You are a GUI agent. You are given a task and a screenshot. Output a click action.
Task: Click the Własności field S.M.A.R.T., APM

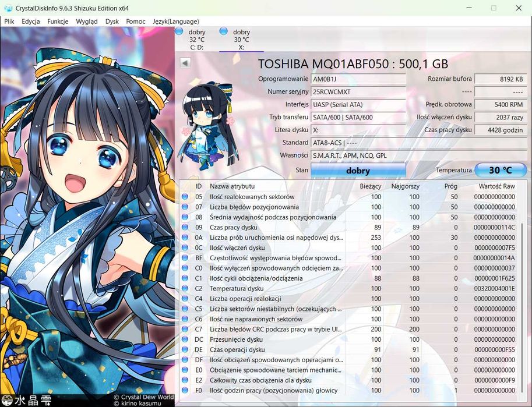pos(419,155)
